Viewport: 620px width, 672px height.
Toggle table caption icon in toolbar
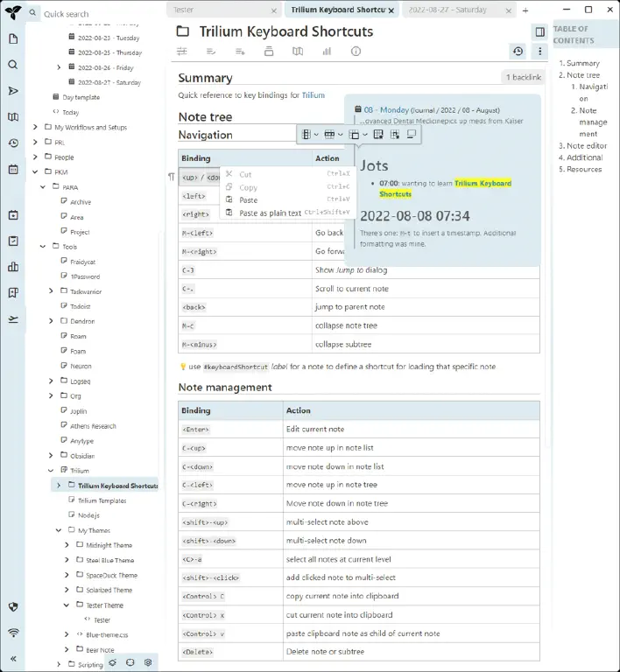(412, 135)
